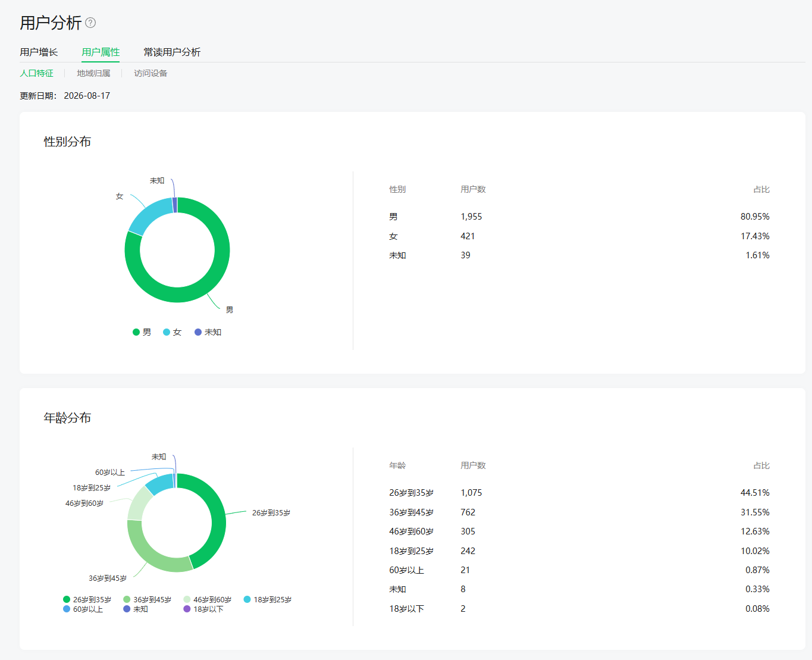Click the 18岁以下 row label in age table

(x=406, y=609)
